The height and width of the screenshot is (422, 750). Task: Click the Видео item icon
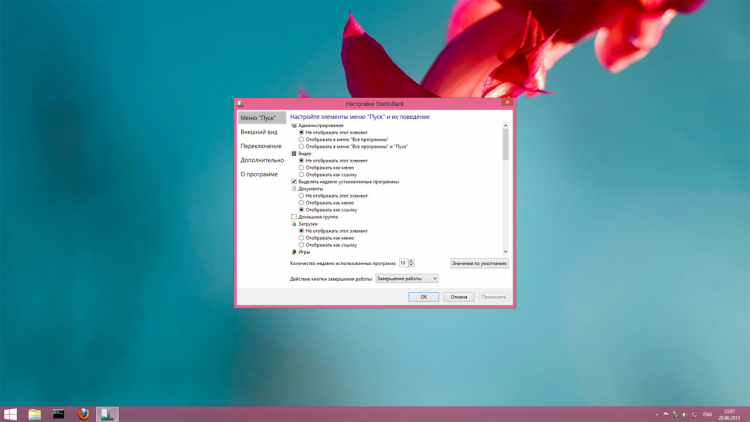click(294, 154)
